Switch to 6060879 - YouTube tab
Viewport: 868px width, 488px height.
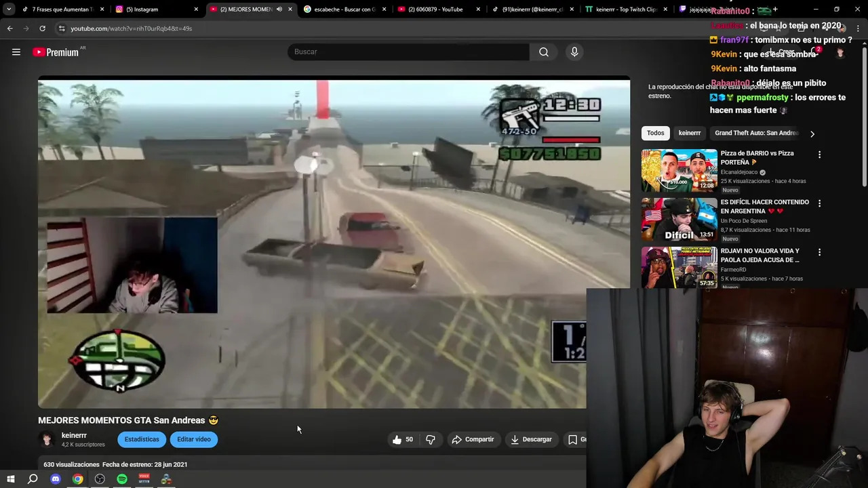(x=435, y=9)
